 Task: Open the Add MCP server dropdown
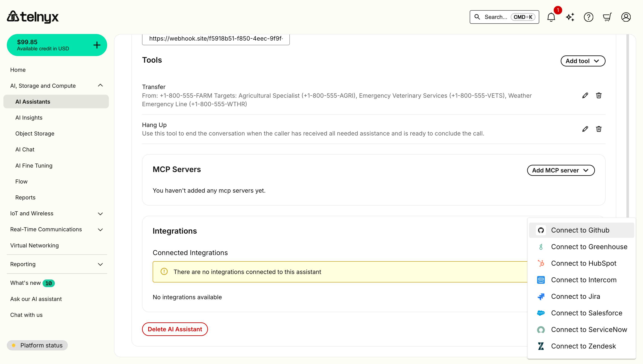pos(561,170)
